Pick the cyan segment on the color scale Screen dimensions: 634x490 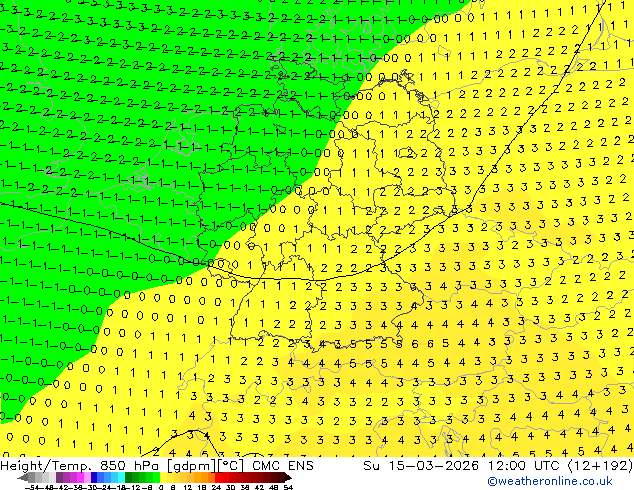pos(122,477)
